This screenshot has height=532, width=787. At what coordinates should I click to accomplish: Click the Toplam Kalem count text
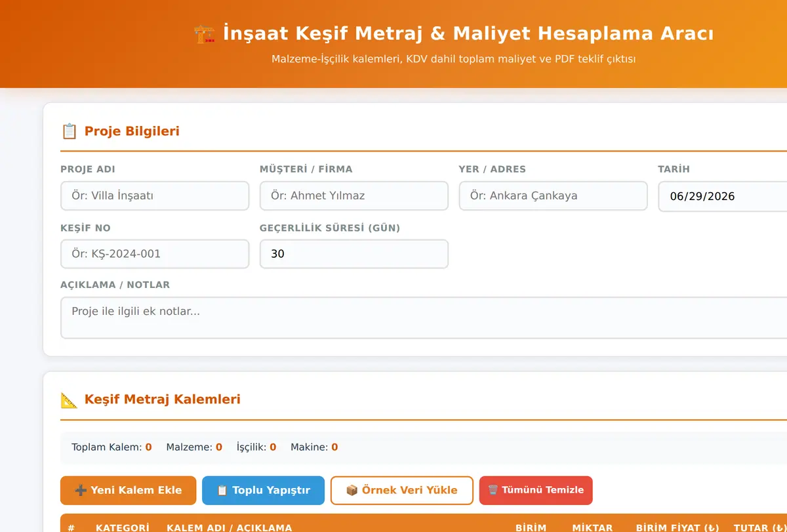[111, 447]
